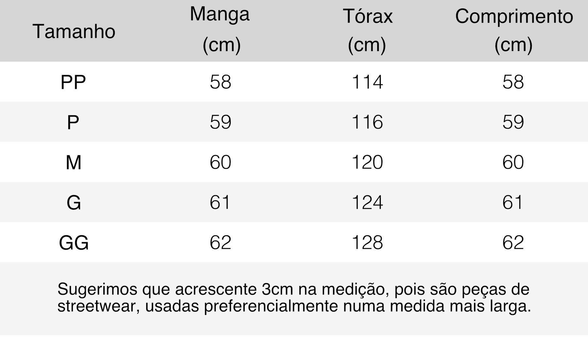Click the Tórax value 114

[367, 82]
